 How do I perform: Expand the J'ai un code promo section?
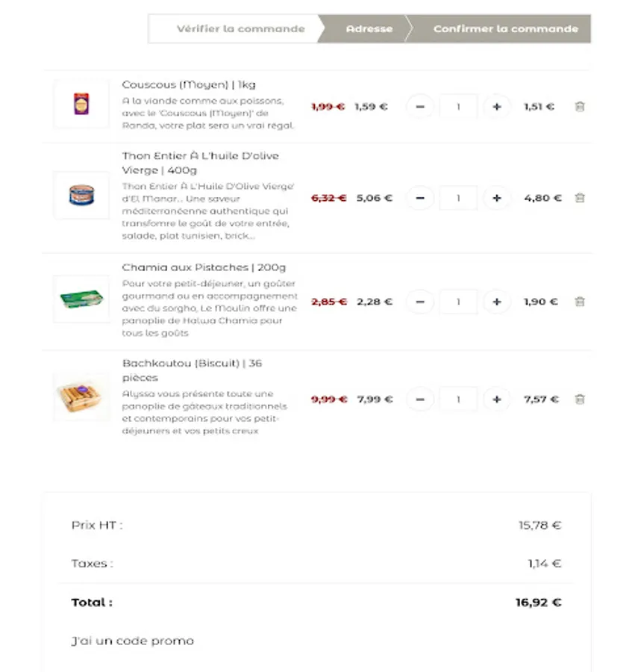click(132, 641)
